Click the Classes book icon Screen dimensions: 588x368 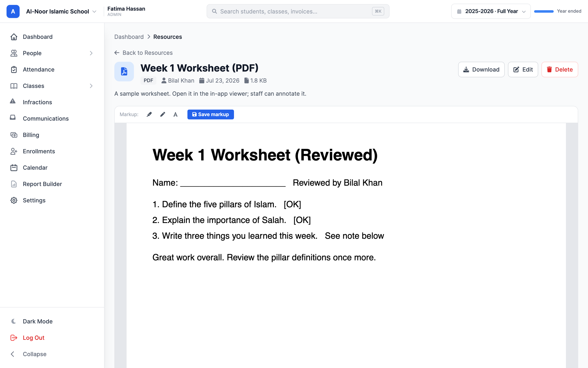pyautogui.click(x=14, y=86)
